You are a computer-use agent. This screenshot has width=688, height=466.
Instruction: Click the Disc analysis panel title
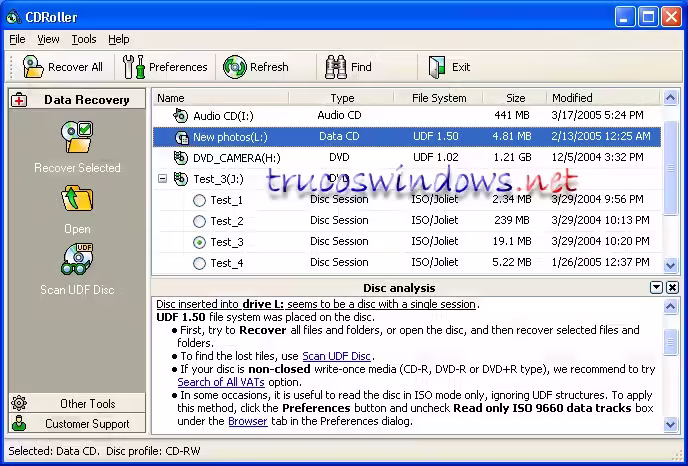click(x=399, y=288)
